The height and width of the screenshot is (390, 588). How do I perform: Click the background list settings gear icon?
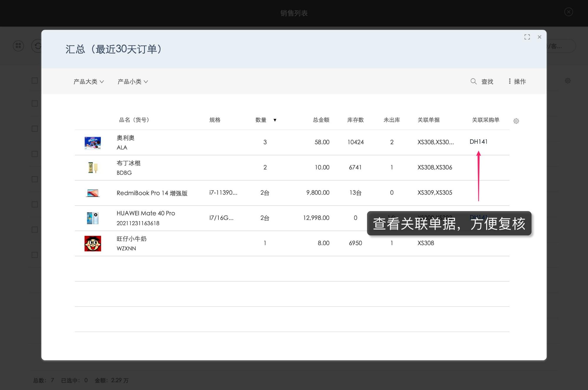(567, 81)
